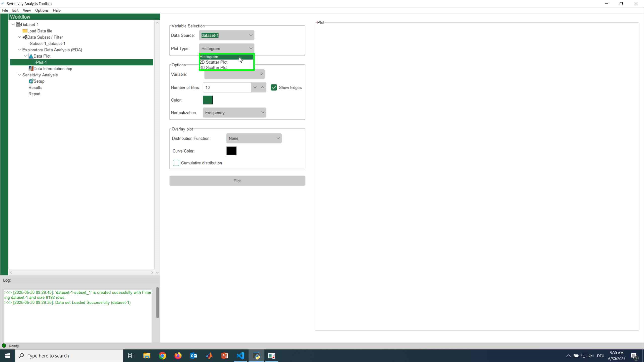Screen dimensions: 644x362
Task: Collapse the Exploratory Data Analysis node
Action: point(19,50)
